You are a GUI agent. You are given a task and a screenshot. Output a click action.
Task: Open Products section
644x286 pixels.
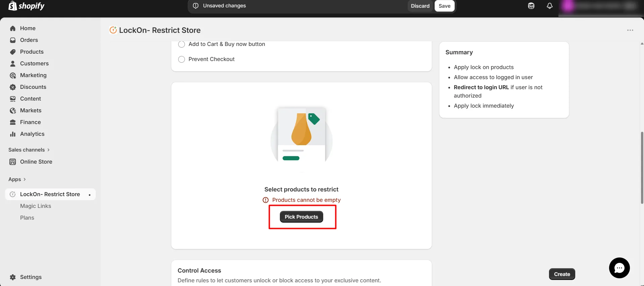coord(32,52)
